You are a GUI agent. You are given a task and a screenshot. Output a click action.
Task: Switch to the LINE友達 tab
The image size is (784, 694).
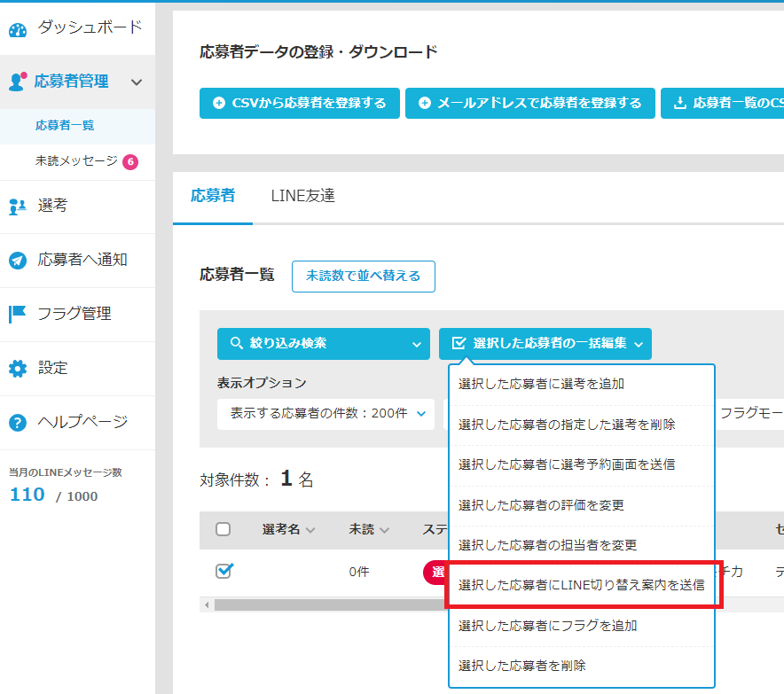pos(302,196)
